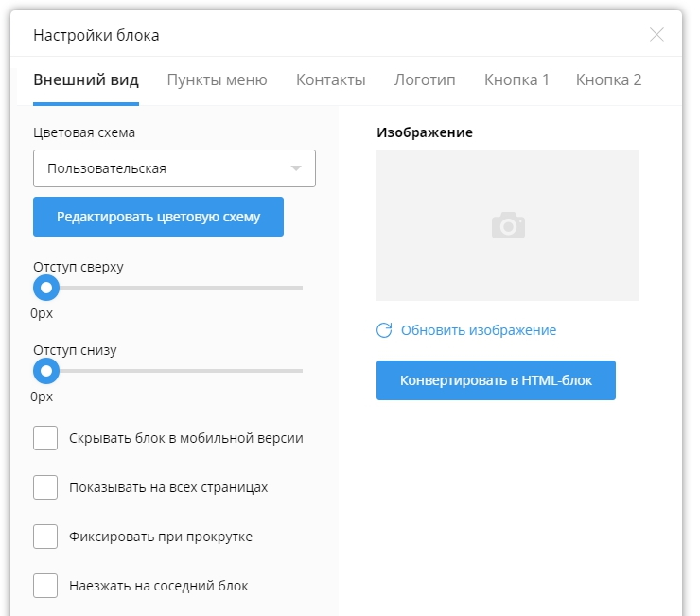The width and height of the screenshot is (700, 616).
Task: Tick 'Наезжать на соседний блок' checkbox
Action: click(45, 586)
